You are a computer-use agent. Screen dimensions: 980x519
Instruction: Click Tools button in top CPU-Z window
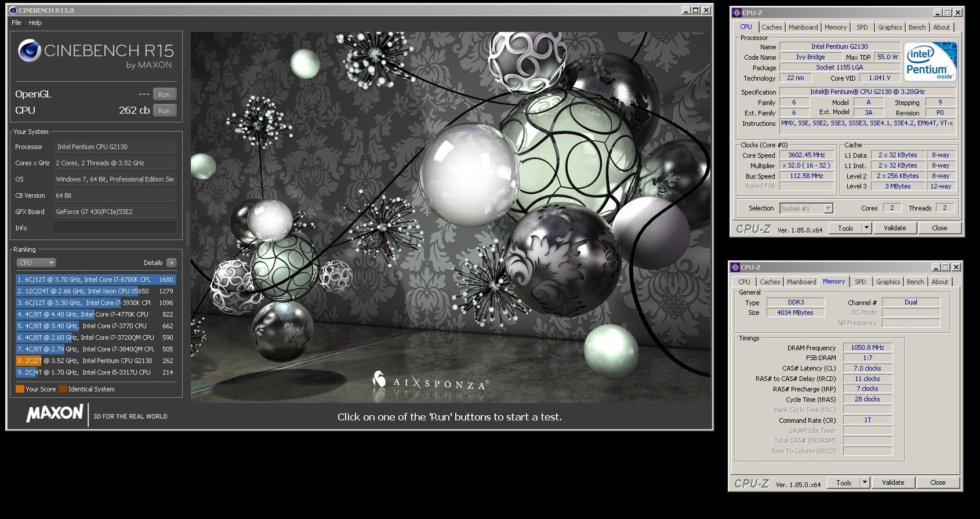coord(845,228)
